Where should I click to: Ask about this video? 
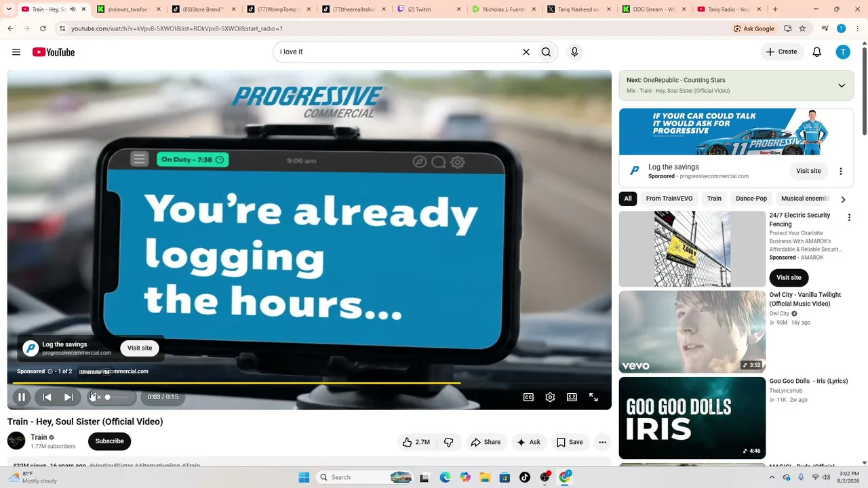(x=528, y=442)
